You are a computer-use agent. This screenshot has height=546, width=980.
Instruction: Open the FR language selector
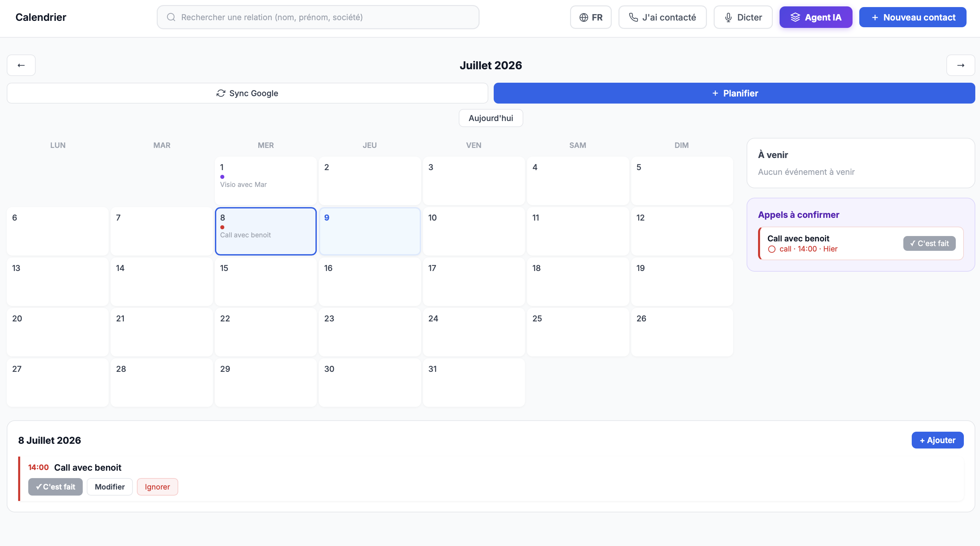pos(591,17)
